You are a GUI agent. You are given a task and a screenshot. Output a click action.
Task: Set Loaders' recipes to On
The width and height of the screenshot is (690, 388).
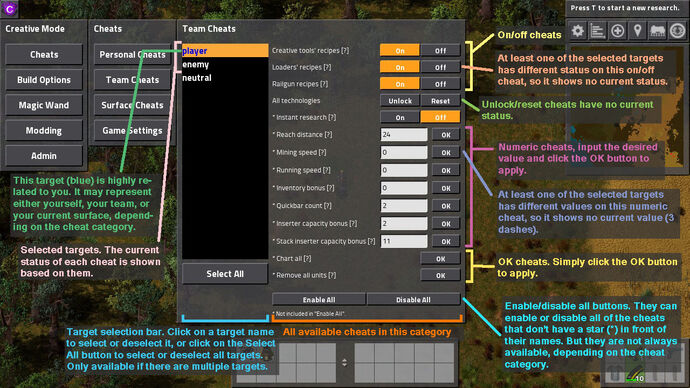point(400,67)
